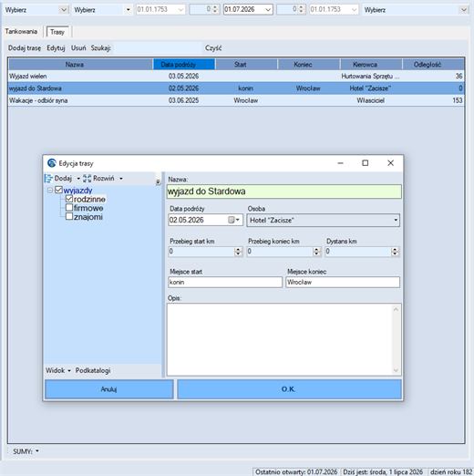Cancel editing with the Anuluj button
The image size is (474, 476).
109,389
